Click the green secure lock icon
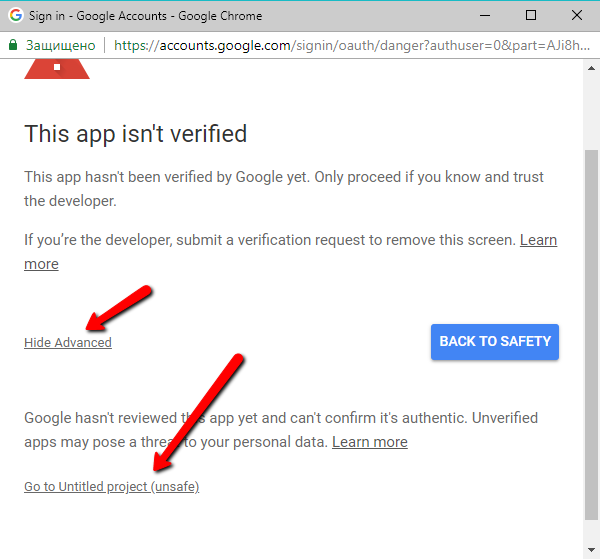The width and height of the screenshot is (600, 559). point(13,45)
